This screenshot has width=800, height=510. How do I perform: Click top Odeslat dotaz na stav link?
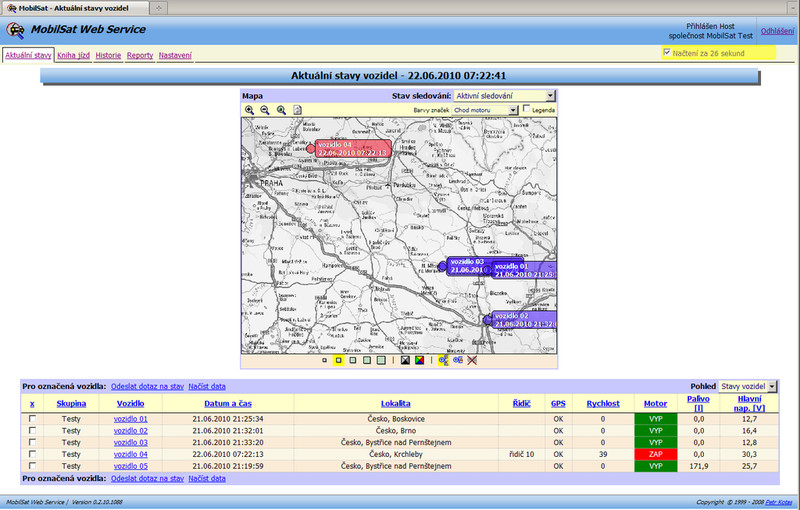pyautogui.click(x=147, y=387)
